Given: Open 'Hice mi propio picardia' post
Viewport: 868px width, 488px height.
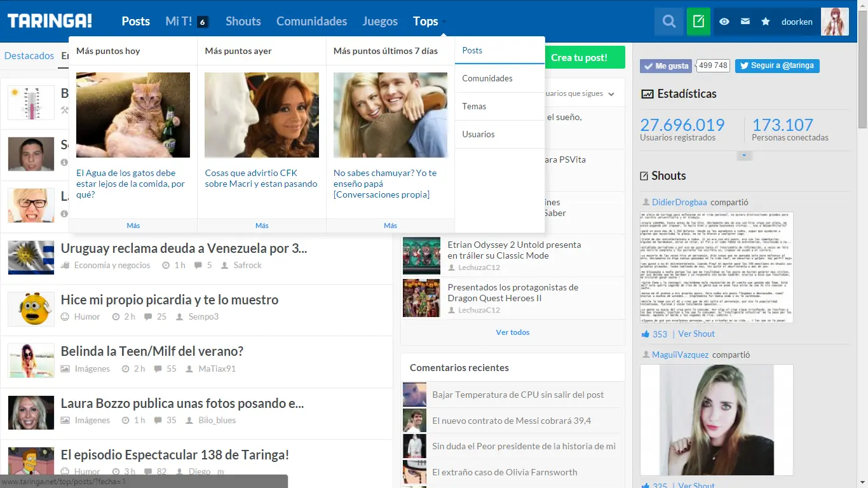Looking at the screenshot, I should click(170, 300).
